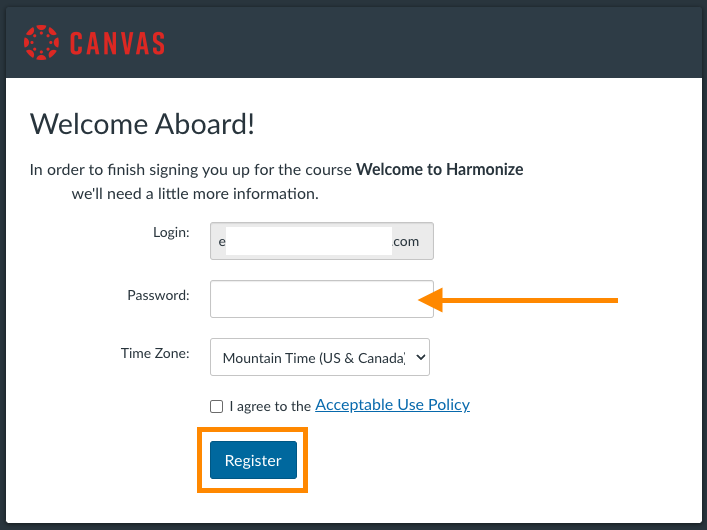The height and width of the screenshot is (530, 707).
Task: Click the Canvas circular logo icon
Action: (x=42, y=43)
